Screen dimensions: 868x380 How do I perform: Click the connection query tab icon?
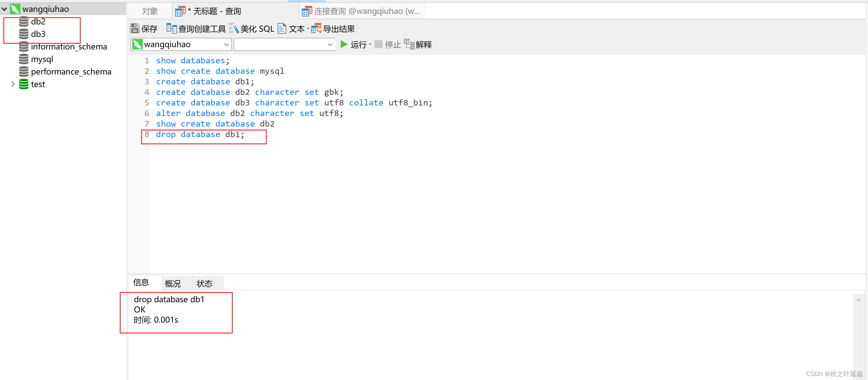[x=307, y=11]
